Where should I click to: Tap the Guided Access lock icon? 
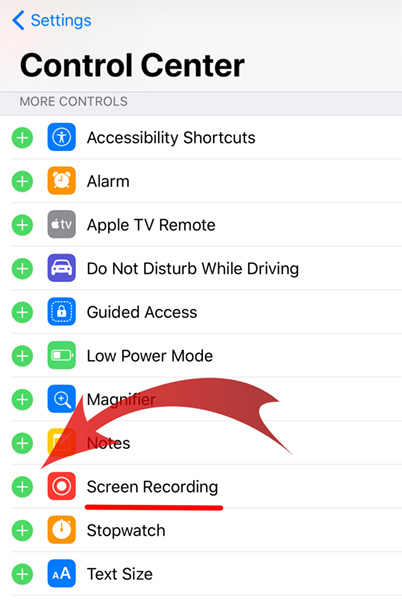click(x=61, y=311)
